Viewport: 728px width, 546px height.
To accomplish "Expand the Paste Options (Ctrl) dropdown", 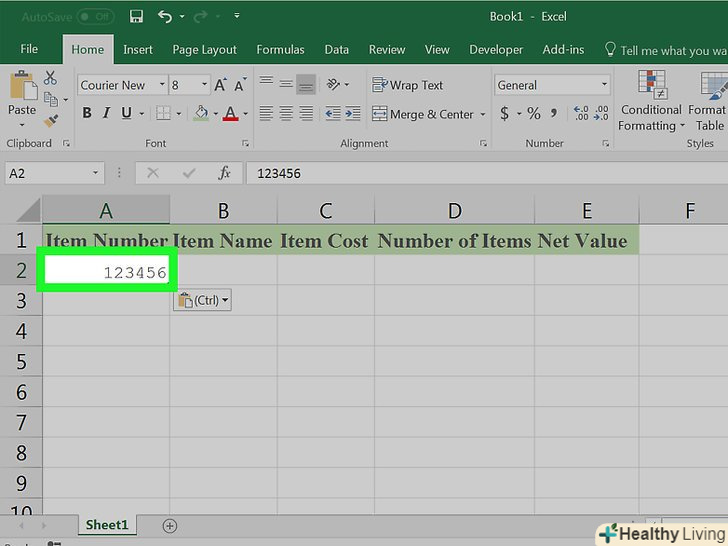I will [x=202, y=300].
